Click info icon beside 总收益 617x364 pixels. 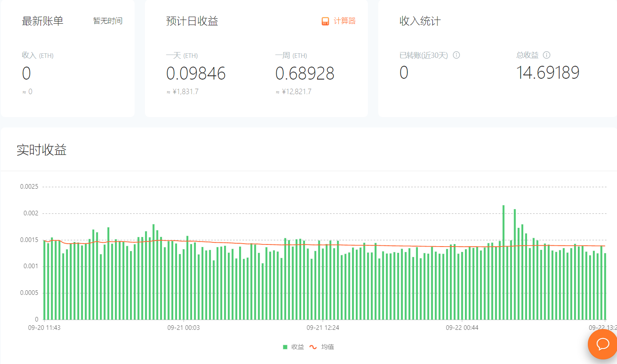(x=547, y=55)
